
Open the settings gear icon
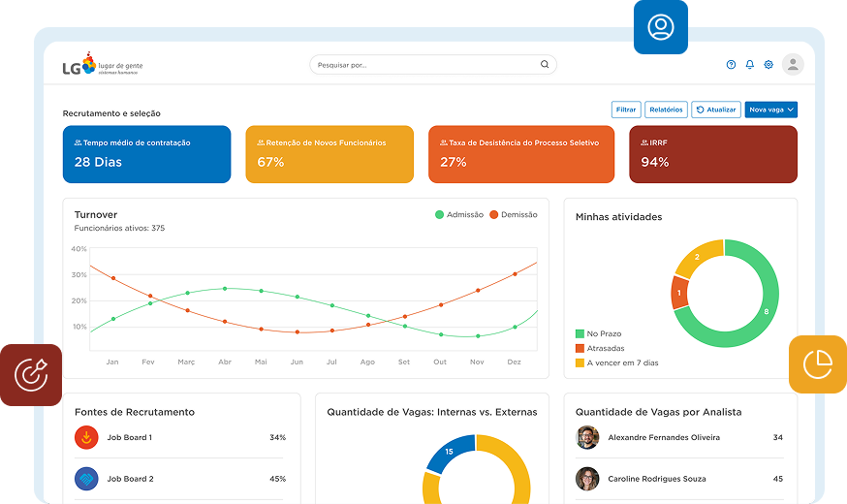(x=769, y=65)
